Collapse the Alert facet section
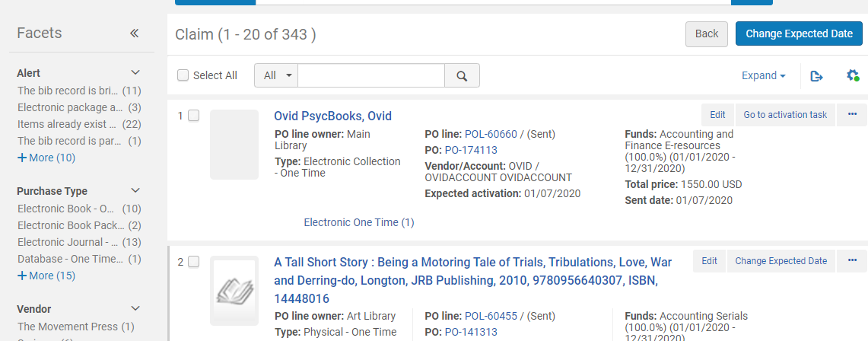The image size is (868, 341). coord(135,73)
